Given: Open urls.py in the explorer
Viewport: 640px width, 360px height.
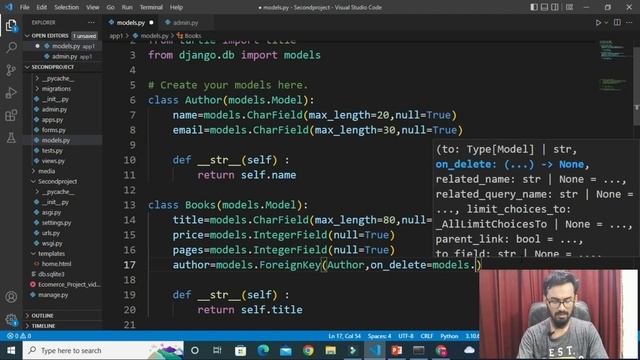Looking at the screenshot, I should pyautogui.click(x=51, y=233).
